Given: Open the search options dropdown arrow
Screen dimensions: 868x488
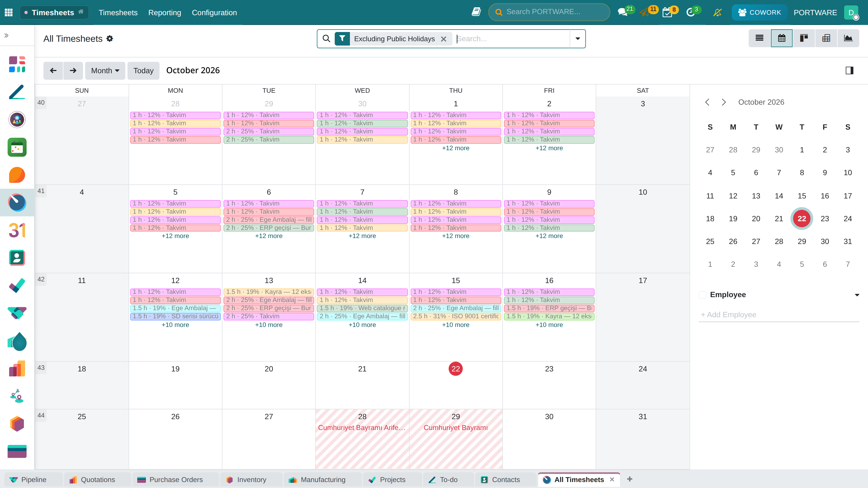Looking at the screenshot, I should pos(577,38).
